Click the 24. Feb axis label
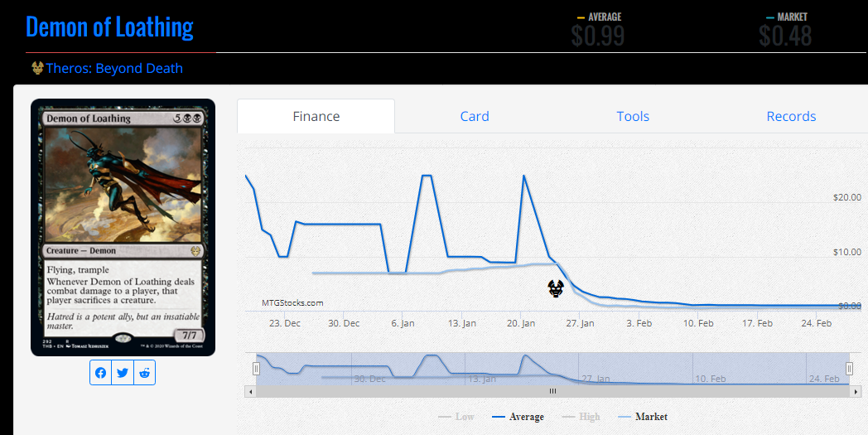Viewport: 868px width, 435px height. tap(817, 323)
